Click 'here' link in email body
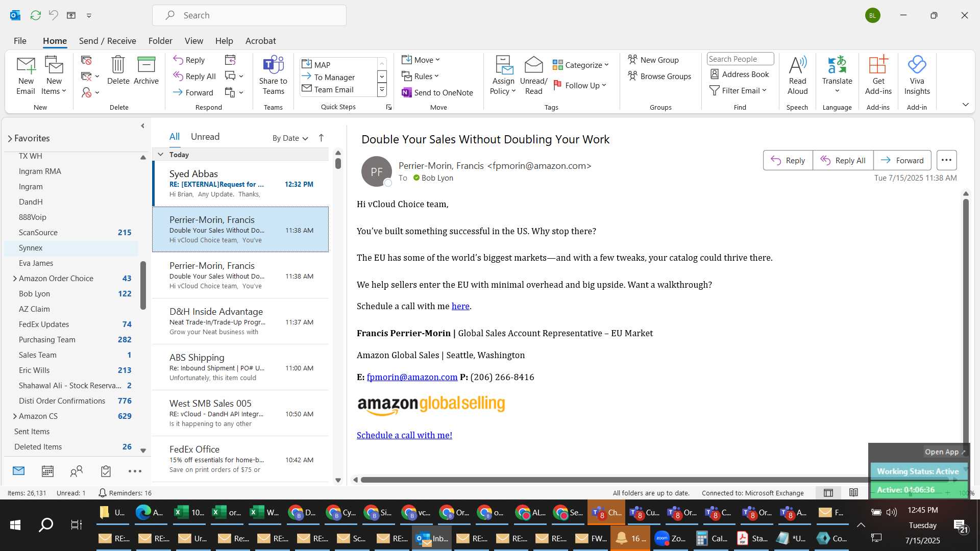The height and width of the screenshot is (551, 980). coord(460,306)
